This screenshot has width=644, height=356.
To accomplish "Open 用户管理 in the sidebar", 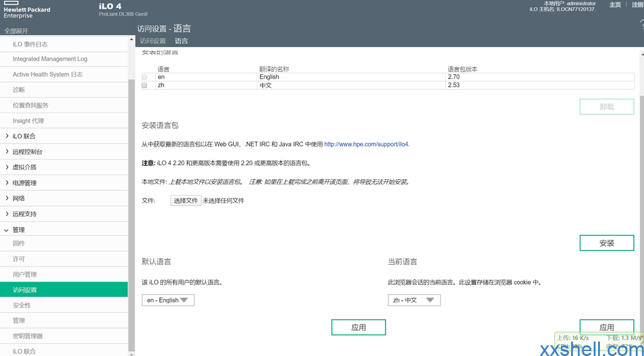I will 64,274.
